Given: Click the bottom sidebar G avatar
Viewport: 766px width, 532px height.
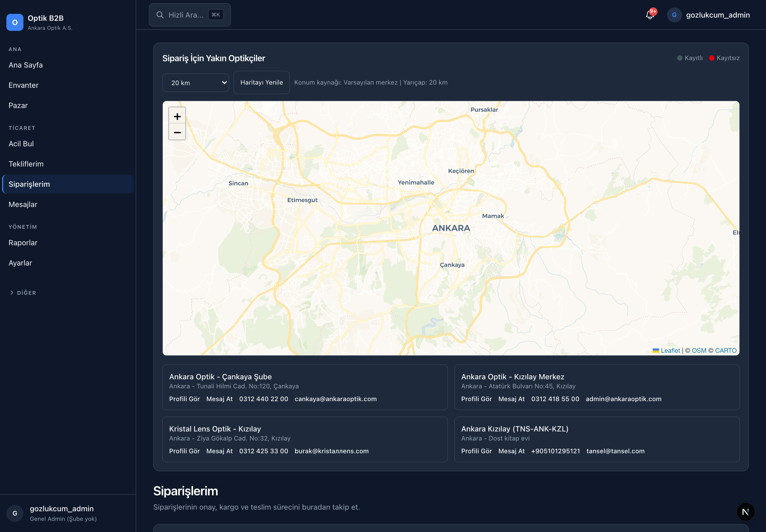Looking at the screenshot, I should point(15,513).
